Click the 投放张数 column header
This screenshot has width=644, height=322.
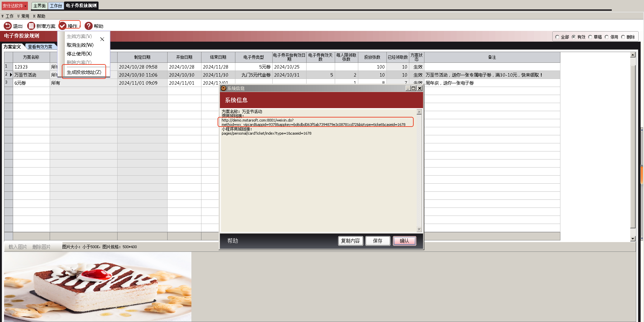pos(372,57)
